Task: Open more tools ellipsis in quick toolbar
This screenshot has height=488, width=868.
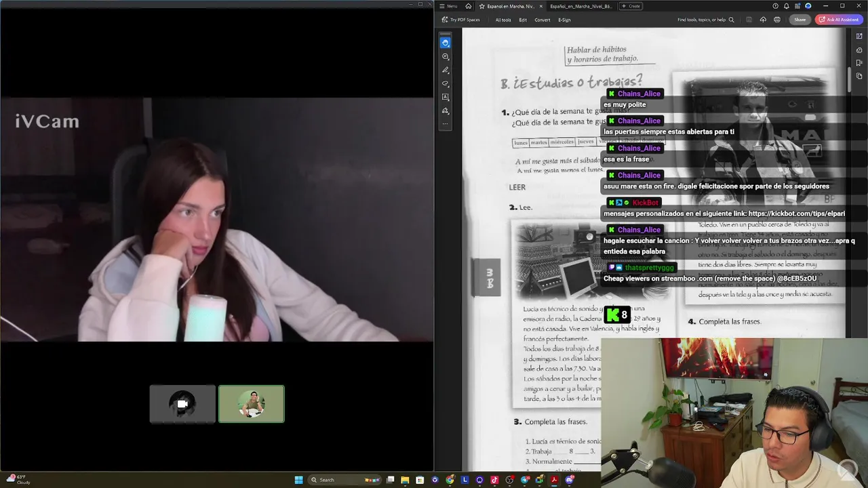Action: coord(445,123)
